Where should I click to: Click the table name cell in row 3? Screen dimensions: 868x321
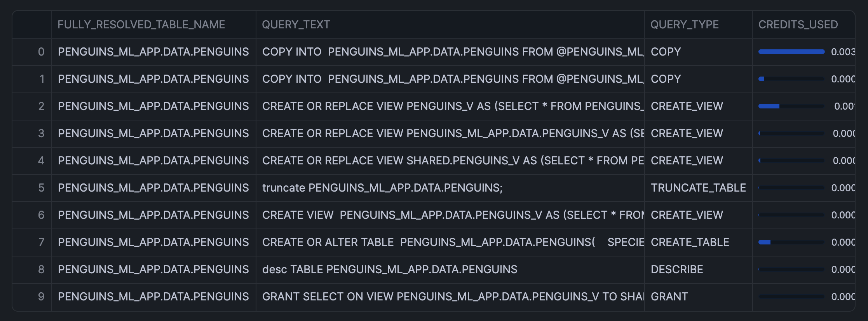click(x=153, y=133)
